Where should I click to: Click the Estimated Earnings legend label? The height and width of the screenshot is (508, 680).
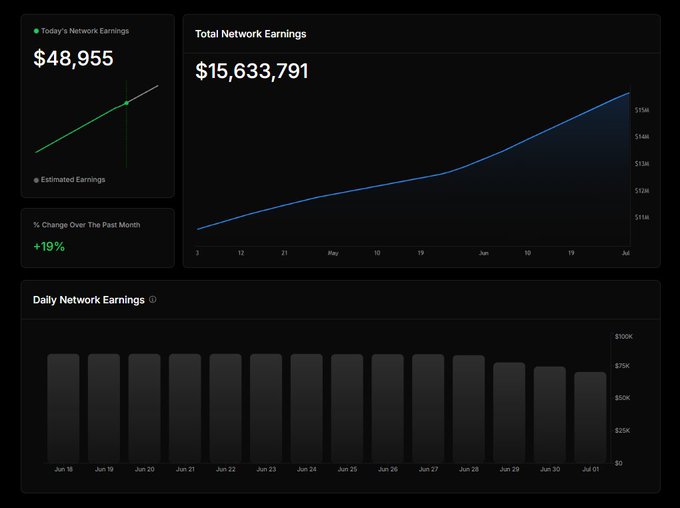point(73,180)
